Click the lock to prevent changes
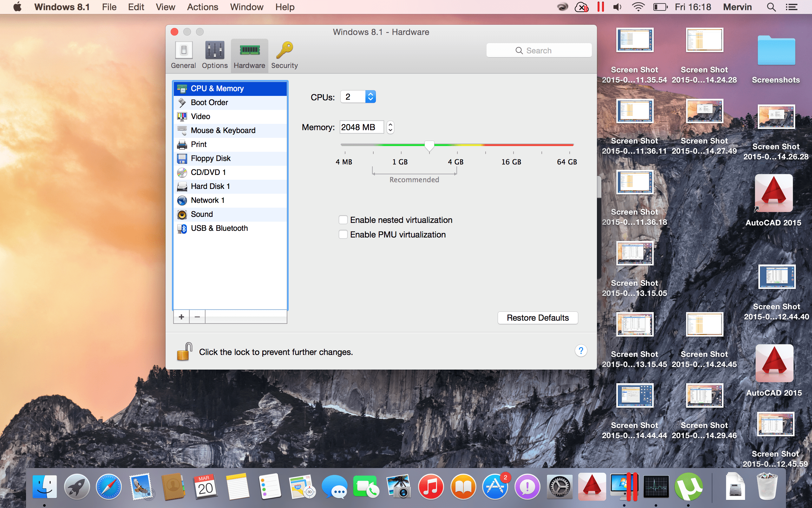The height and width of the screenshot is (508, 812). pyautogui.click(x=184, y=351)
